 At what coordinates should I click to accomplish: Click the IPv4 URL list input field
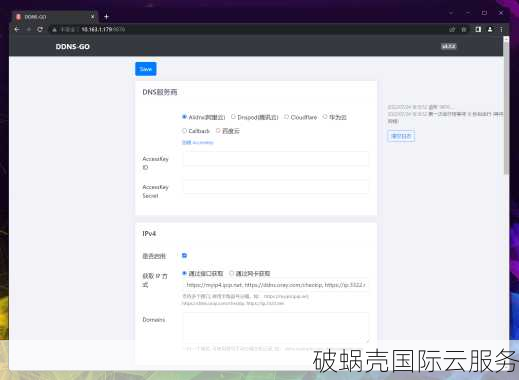[x=276, y=285]
